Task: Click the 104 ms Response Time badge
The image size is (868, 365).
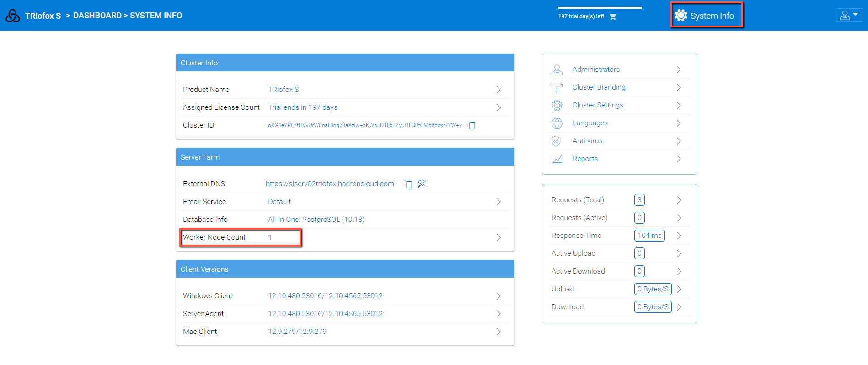Action: pyautogui.click(x=649, y=236)
